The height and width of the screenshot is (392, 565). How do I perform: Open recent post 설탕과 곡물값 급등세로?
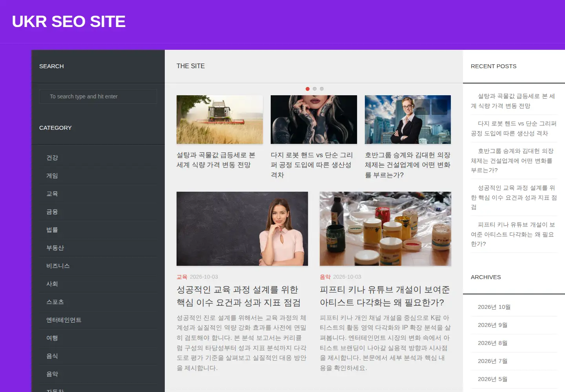(513, 101)
